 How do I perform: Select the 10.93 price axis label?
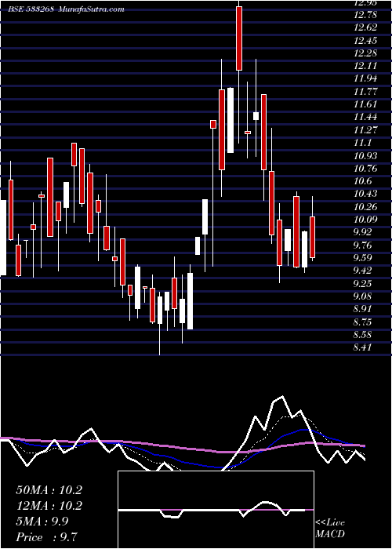365,155
